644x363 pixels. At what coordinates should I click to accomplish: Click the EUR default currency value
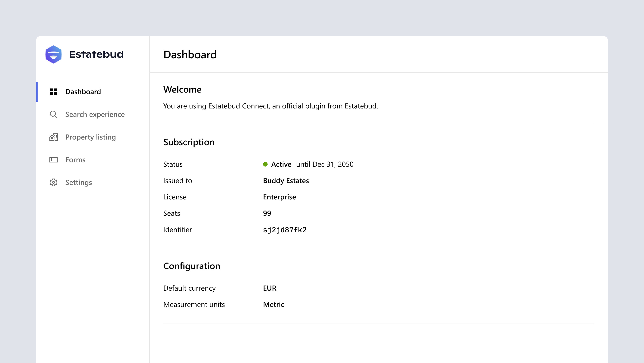click(269, 288)
